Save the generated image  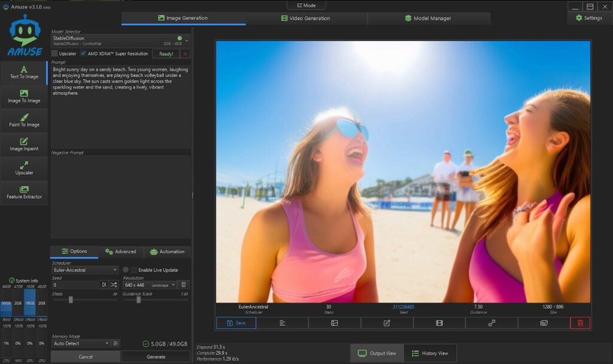tap(236, 323)
